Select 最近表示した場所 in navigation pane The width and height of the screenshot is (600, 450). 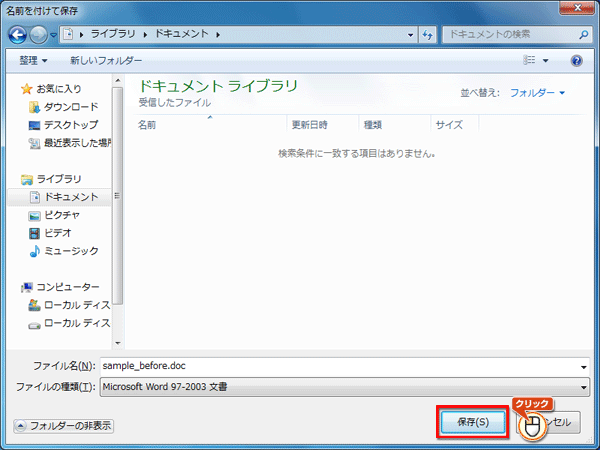pos(78,143)
